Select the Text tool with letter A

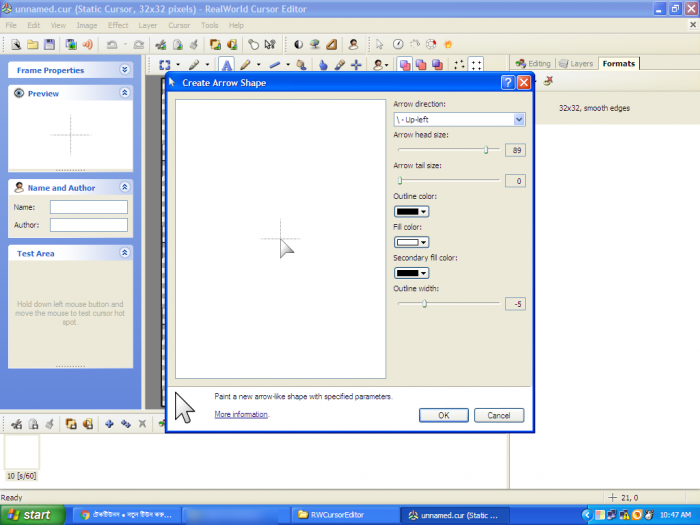point(227,65)
